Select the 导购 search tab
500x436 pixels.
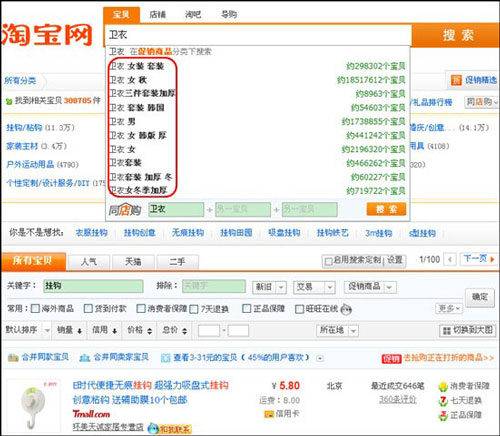coord(229,14)
